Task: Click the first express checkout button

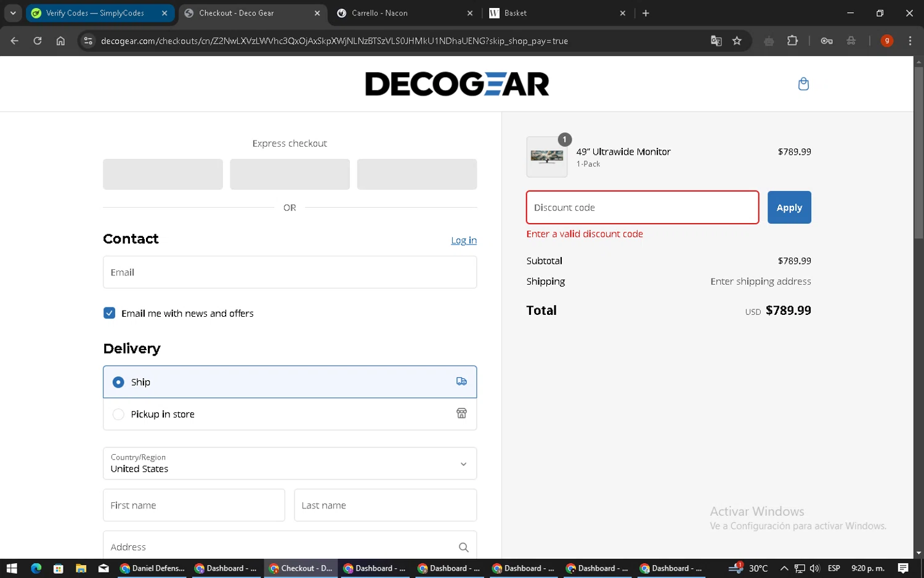Action: coord(163,174)
